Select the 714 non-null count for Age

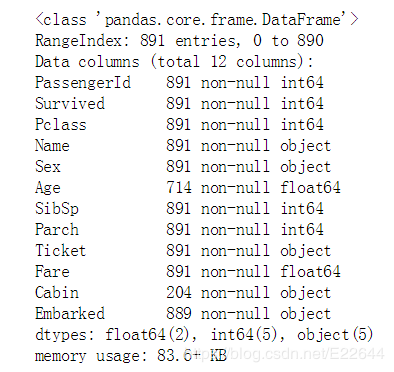point(218,187)
